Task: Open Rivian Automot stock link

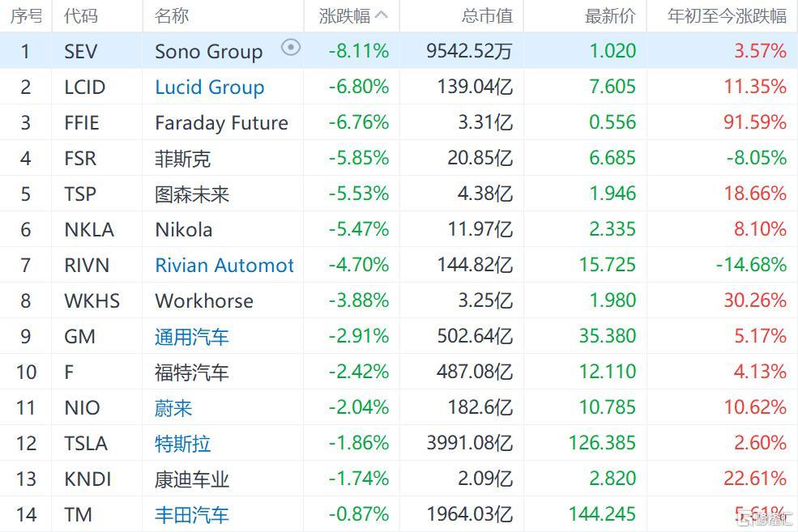Action: [224, 265]
